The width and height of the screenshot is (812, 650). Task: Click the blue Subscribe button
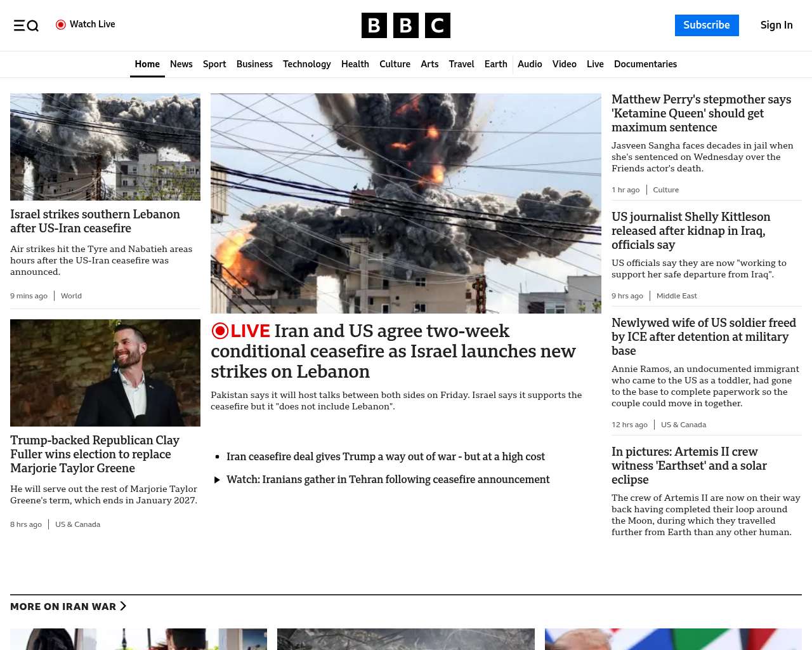pos(706,25)
